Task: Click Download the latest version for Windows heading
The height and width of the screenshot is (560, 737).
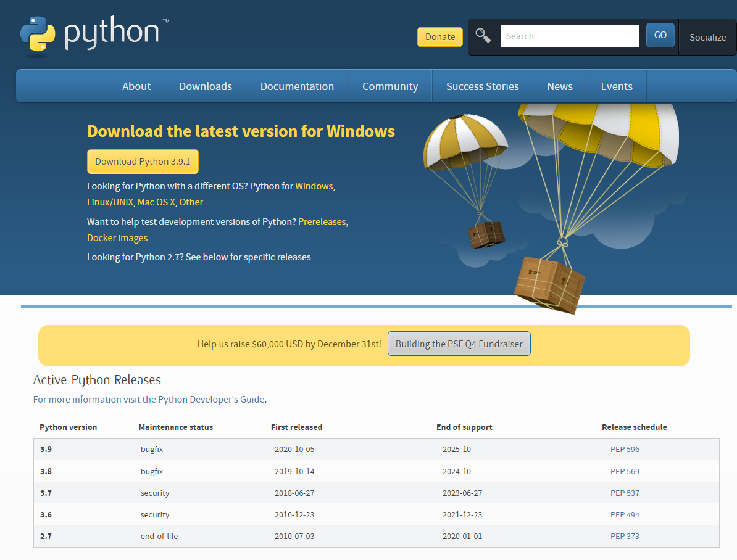Action: tap(241, 131)
